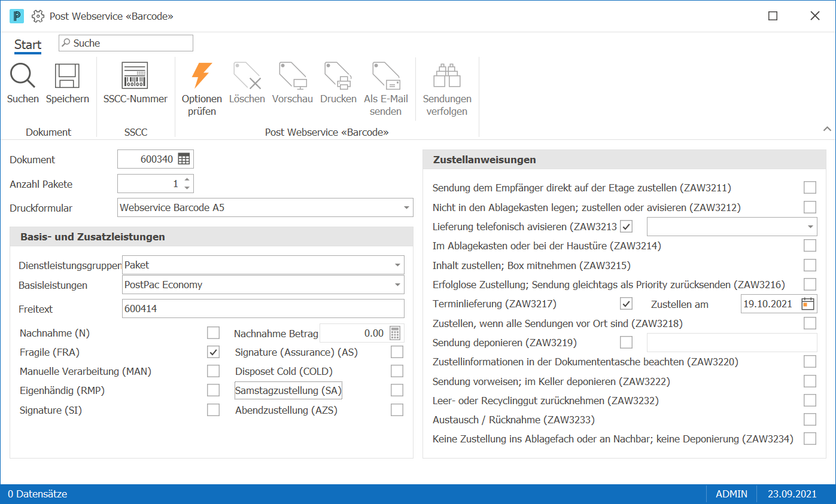Click the date 23.09.2021 in status bar
This screenshot has height=504, width=836.
coord(792,494)
